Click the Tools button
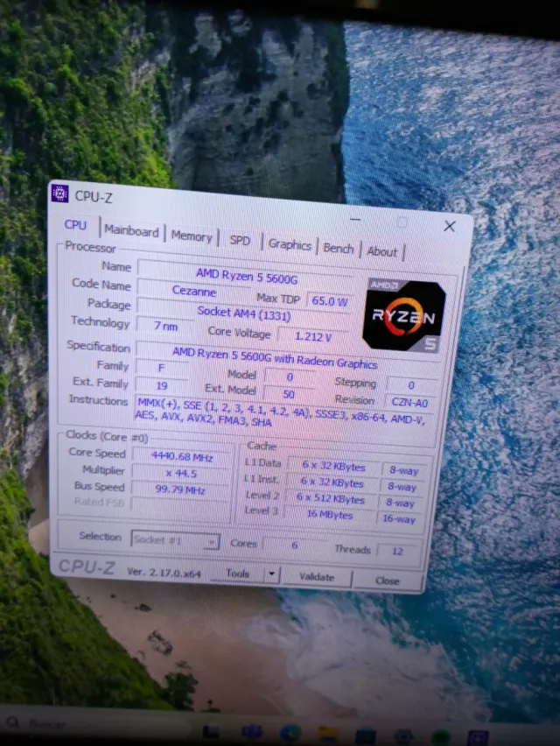 237,574
